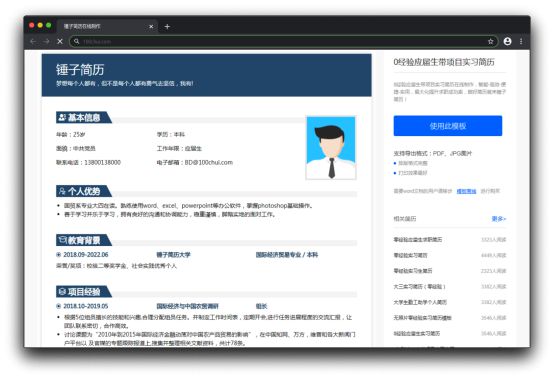Open 零经验实习生简历 related resume
554x380 pixels.
(413, 271)
